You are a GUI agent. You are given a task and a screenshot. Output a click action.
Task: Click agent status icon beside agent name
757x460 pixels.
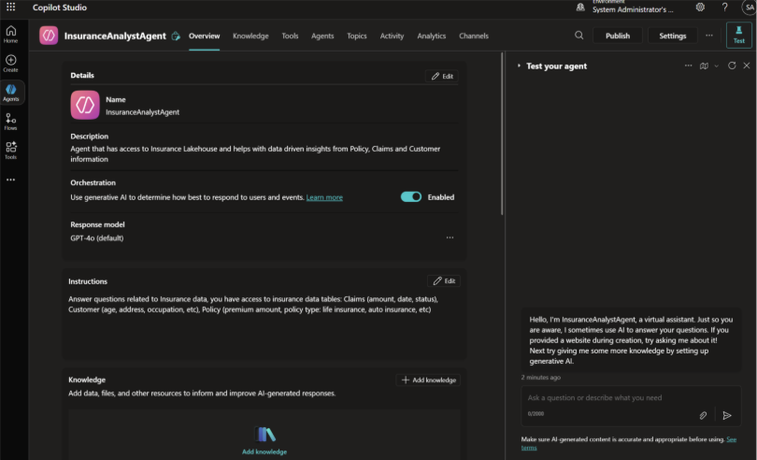click(x=176, y=36)
